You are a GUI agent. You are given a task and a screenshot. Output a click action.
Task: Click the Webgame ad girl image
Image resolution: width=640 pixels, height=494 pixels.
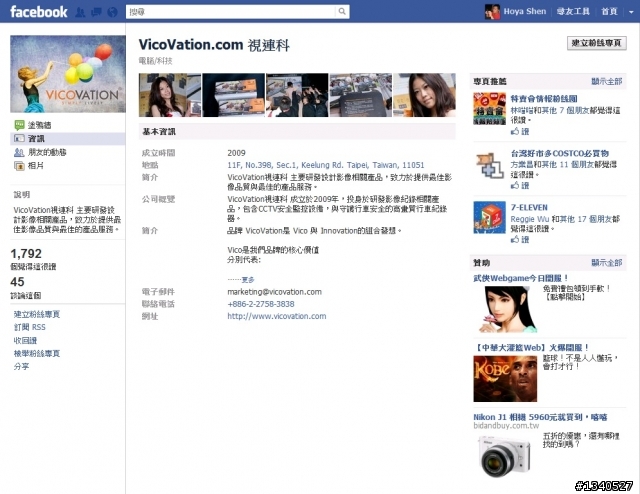(505, 309)
